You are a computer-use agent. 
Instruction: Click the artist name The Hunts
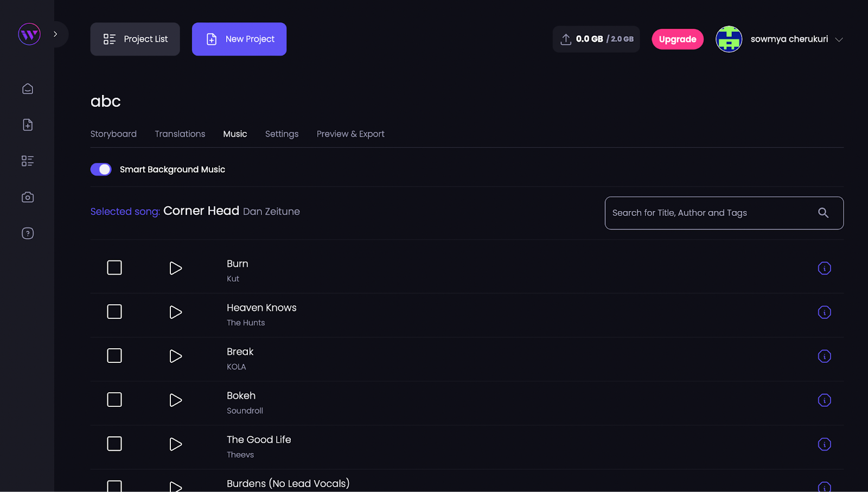click(x=246, y=323)
